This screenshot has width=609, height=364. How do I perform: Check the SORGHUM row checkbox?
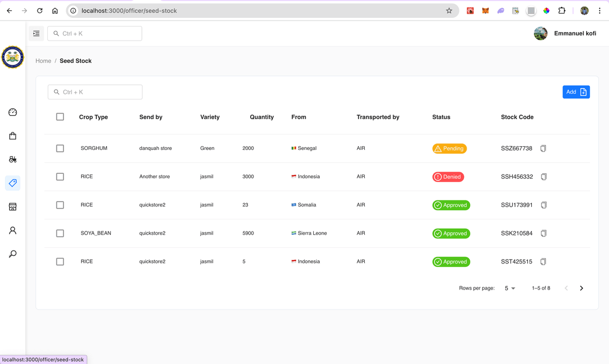[60, 148]
